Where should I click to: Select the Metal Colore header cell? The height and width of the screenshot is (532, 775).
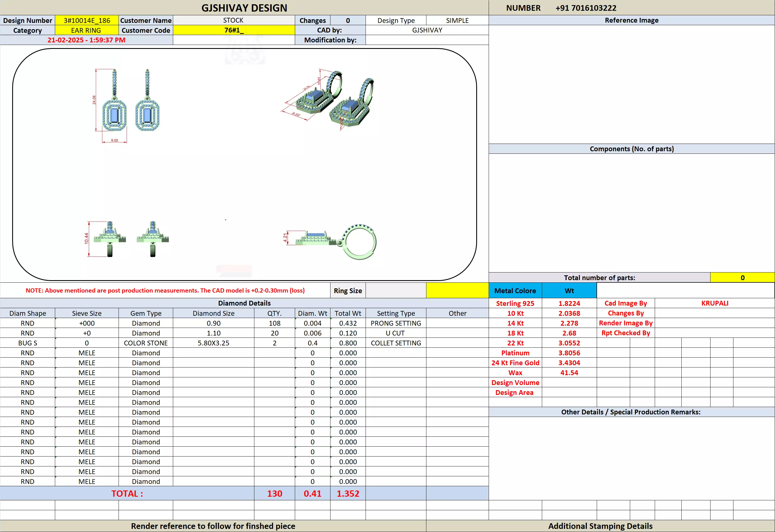click(515, 291)
